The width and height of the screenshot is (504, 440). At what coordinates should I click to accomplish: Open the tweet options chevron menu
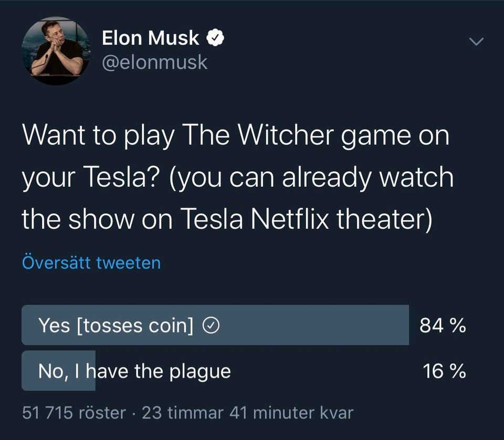[x=476, y=41]
